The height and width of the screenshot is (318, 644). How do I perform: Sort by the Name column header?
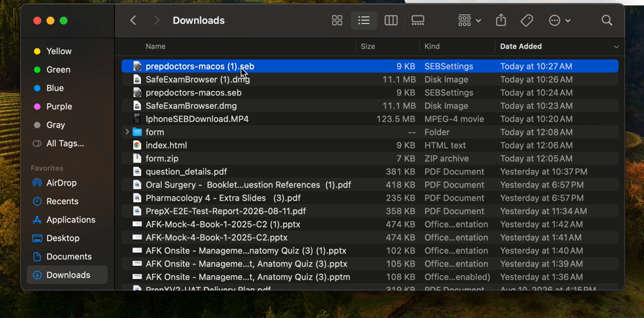pos(155,46)
